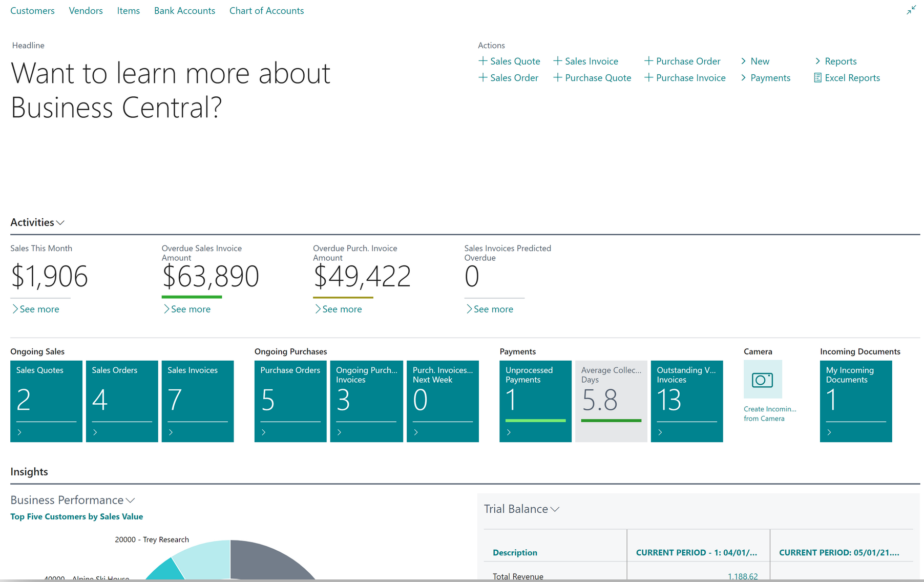Open the Trial Balance dropdown

pos(555,509)
